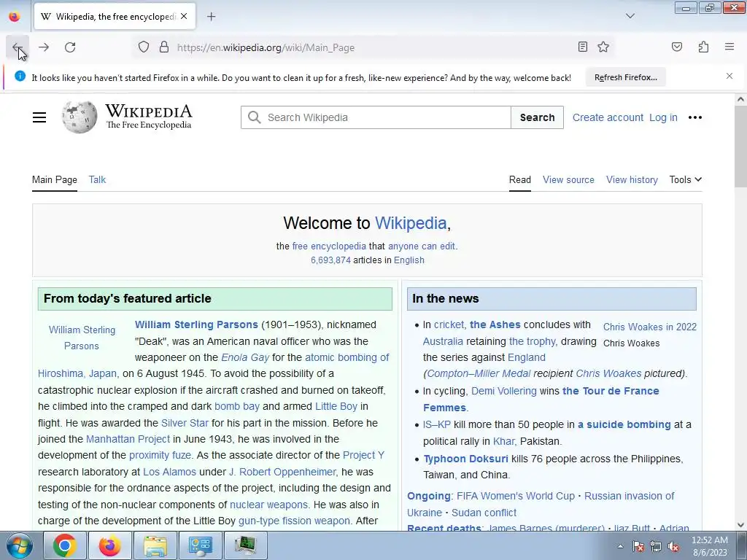Bookmark this page with the star icon
The width and height of the screenshot is (747, 560).
[x=603, y=47]
